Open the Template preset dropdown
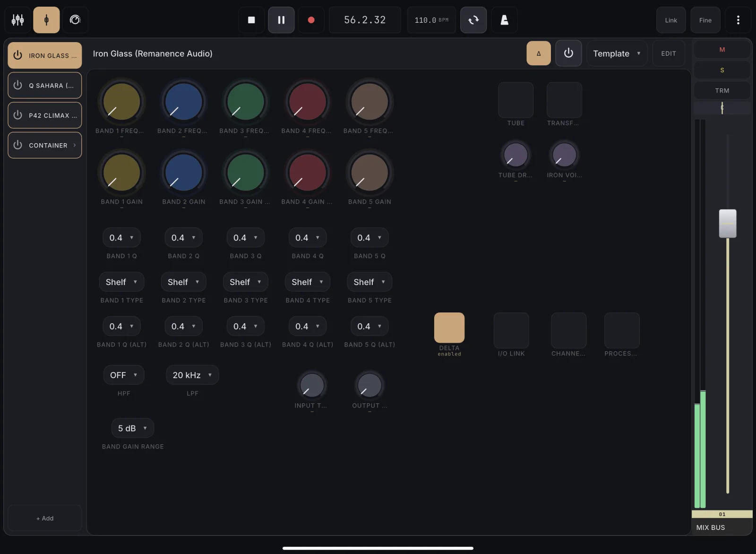The height and width of the screenshot is (554, 756). coord(617,53)
